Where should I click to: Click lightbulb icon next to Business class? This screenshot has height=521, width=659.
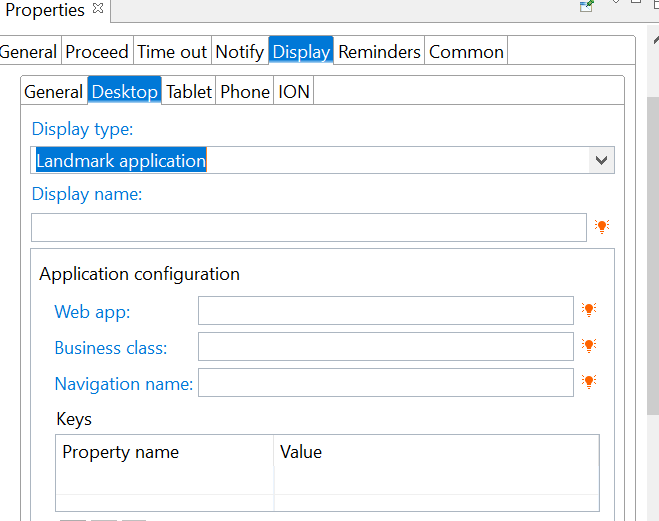pos(589,346)
